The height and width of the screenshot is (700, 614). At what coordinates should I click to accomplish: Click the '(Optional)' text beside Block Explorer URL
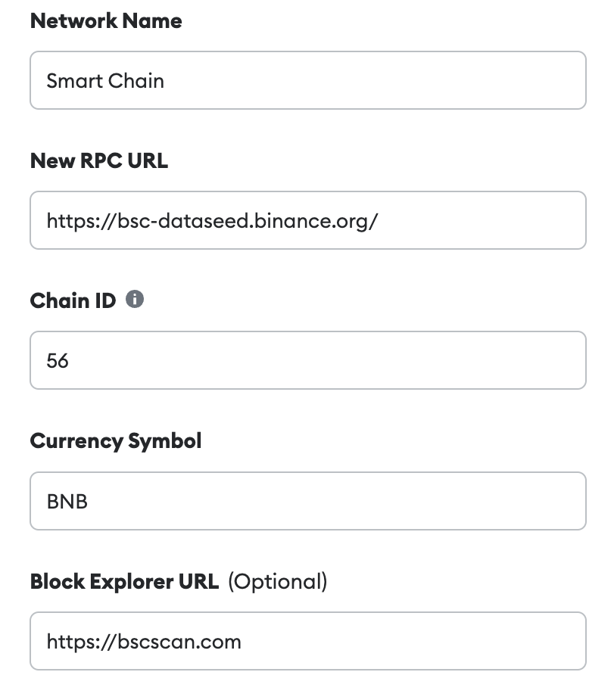(278, 582)
